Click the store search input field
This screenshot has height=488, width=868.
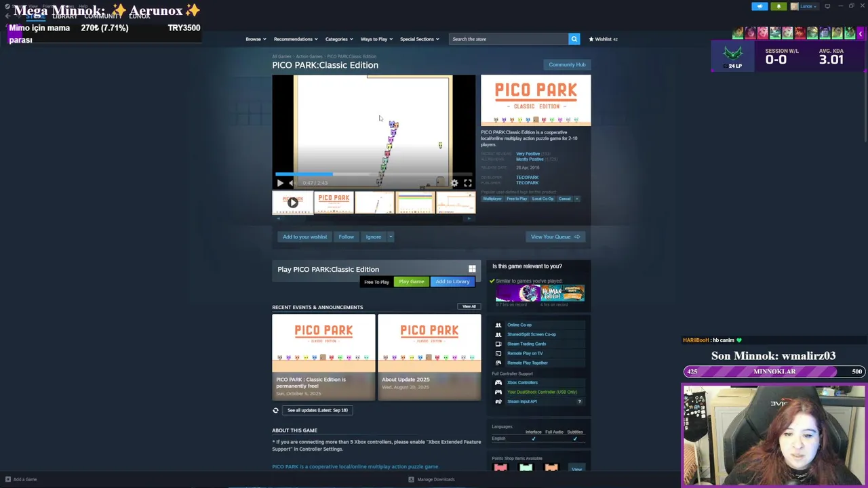click(509, 39)
